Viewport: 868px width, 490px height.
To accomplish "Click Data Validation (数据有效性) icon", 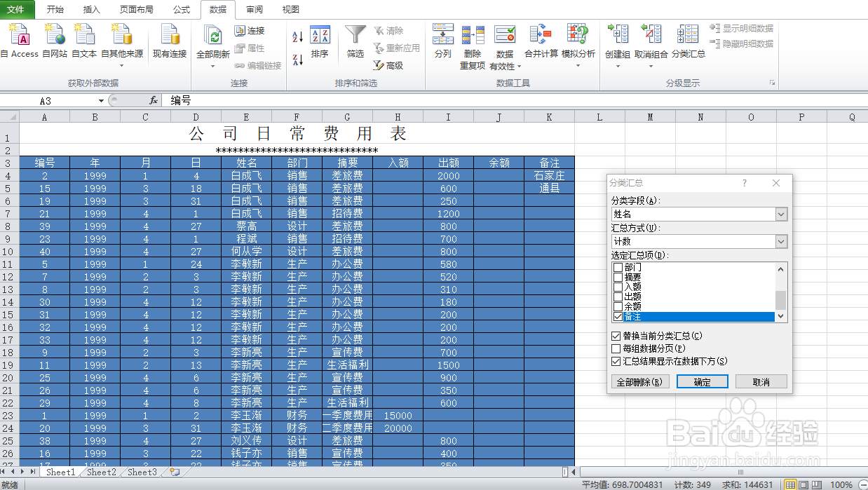I will 505,35.
